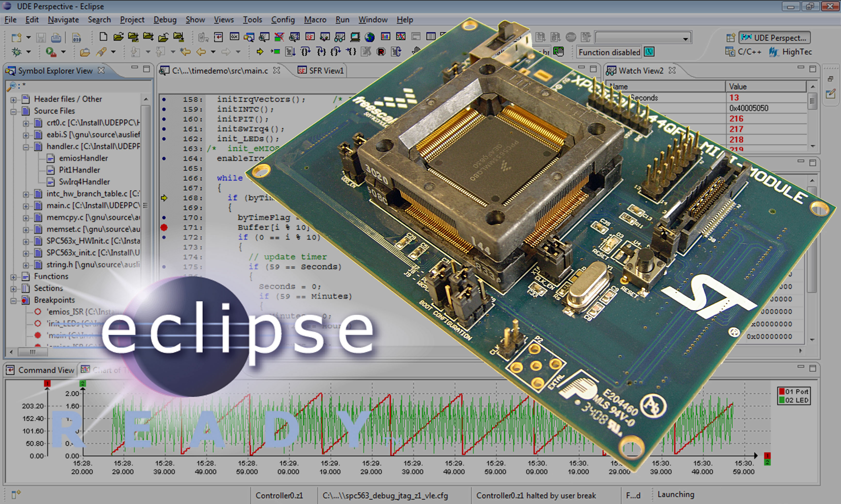Image resolution: width=841 pixels, height=504 pixels.
Task: Switch to the HighTec perspective
Action: [790, 52]
